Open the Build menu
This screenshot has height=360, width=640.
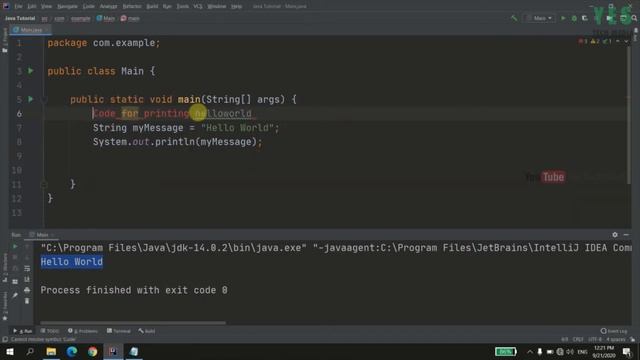pyautogui.click(x=152, y=6)
